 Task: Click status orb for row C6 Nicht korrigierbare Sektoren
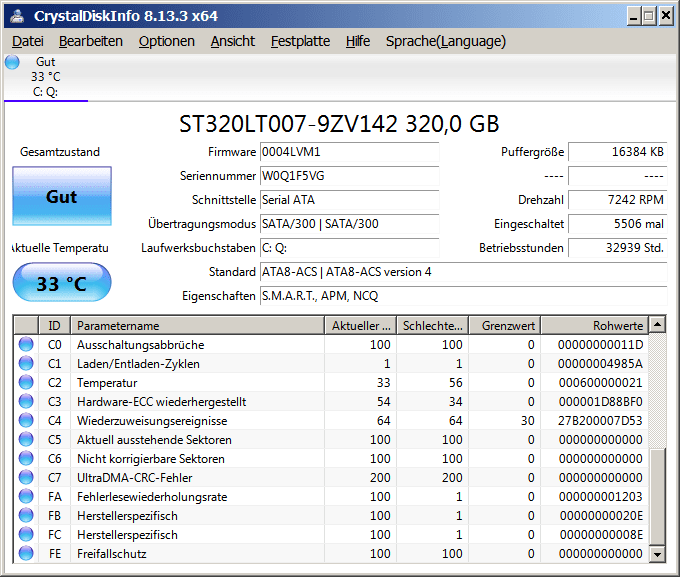click(x=26, y=459)
